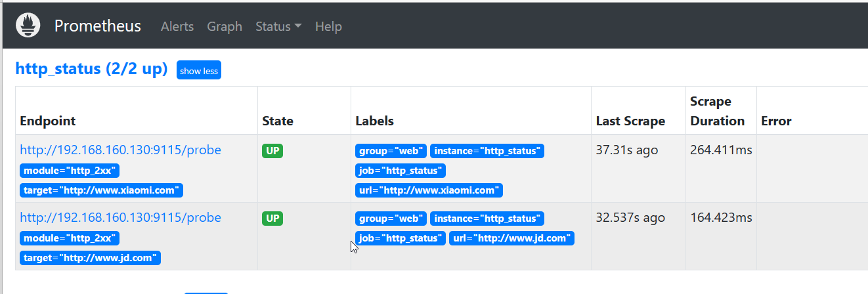Click the http_status (2/2 up) heading link
Viewport: 868px width, 294px height.
click(91, 69)
